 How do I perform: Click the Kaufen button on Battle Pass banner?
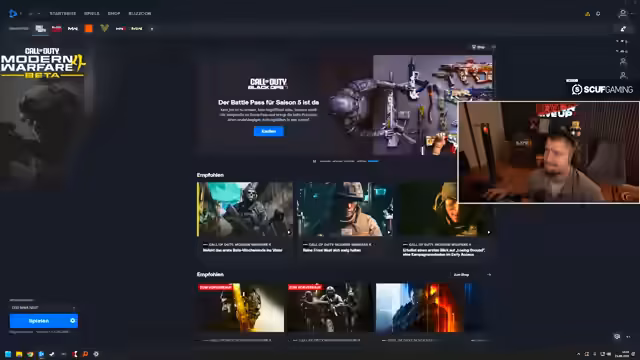[269, 131]
